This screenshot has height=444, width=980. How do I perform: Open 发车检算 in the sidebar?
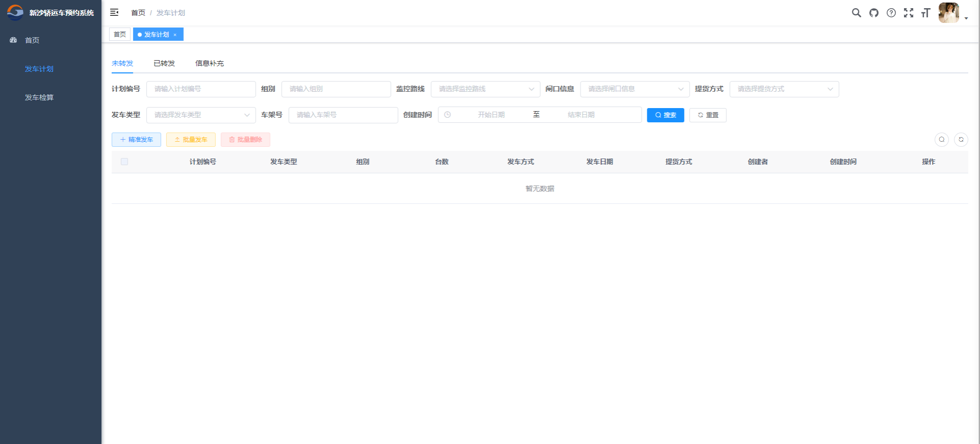39,97
